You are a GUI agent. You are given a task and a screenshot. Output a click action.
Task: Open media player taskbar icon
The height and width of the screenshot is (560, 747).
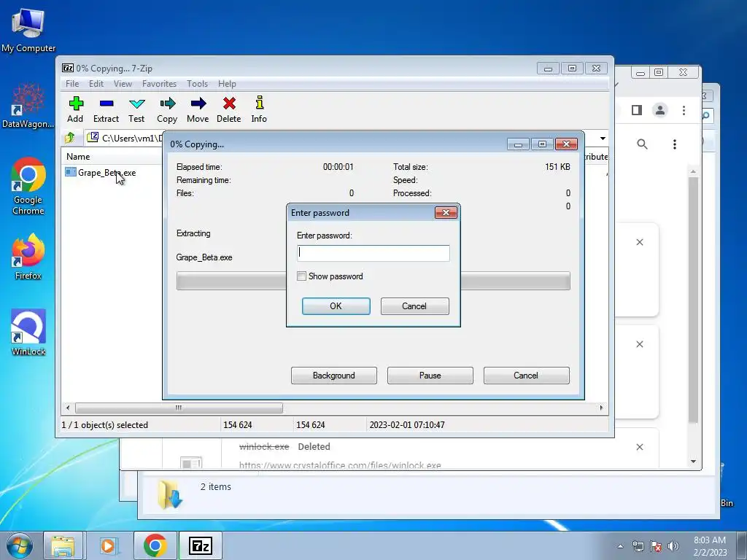108,545
